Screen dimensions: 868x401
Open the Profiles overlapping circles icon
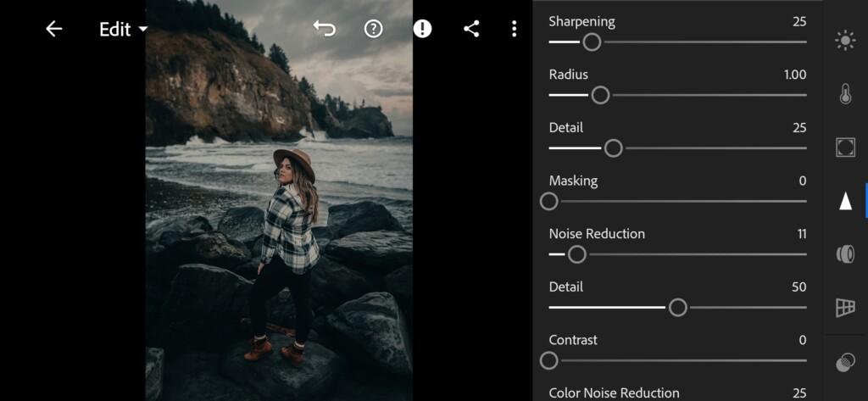845,363
